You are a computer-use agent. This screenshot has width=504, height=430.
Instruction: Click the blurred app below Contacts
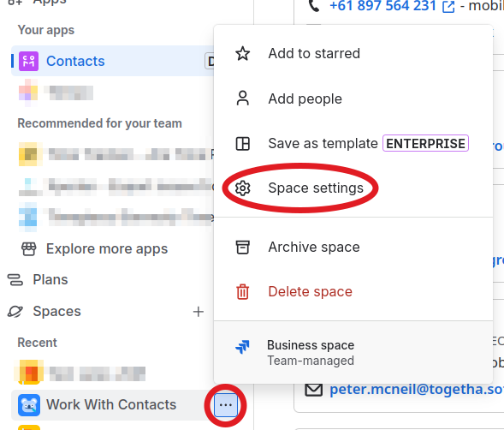(56, 93)
